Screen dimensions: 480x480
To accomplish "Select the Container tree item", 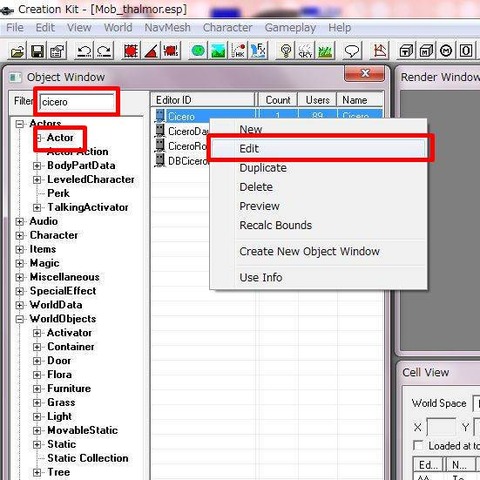I will tap(71, 347).
